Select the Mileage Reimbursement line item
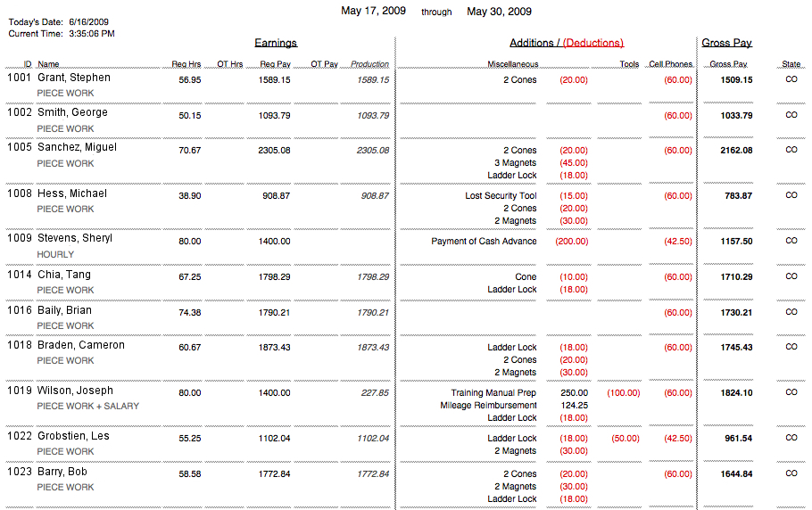Viewport: 812px width, 510px height. (x=488, y=406)
